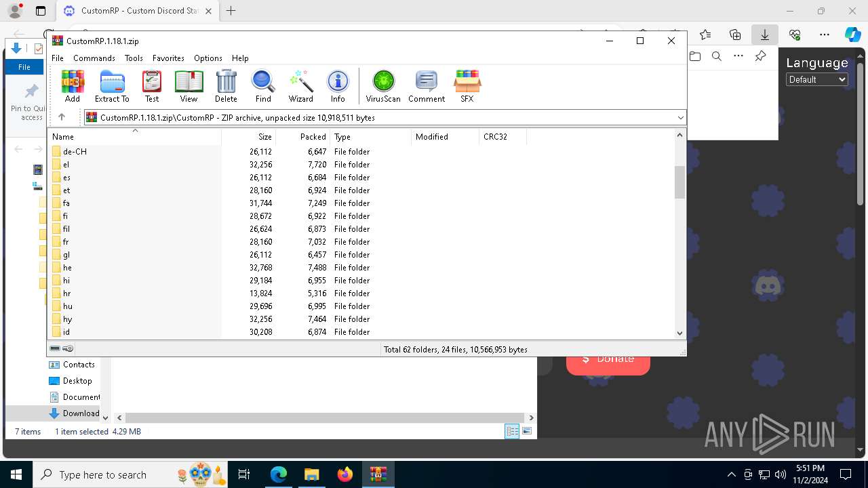Click File Explorer horizontal scrollbar
868x488 pixels.
(325, 418)
